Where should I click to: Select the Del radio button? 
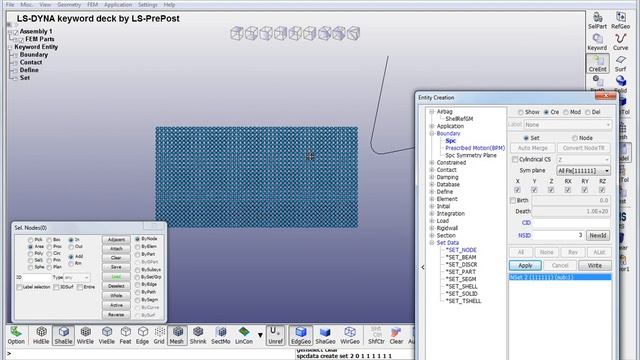(588, 112)
